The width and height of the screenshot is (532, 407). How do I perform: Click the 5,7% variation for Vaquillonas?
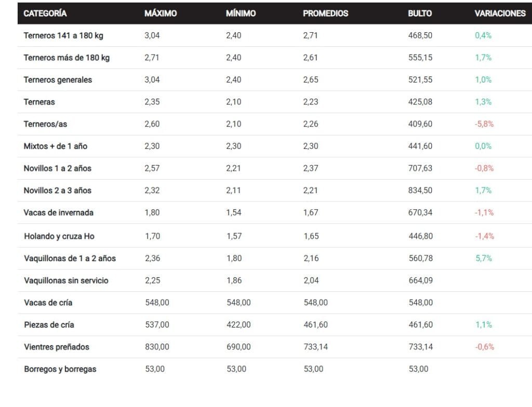pyautogui.click(x=484, y=259)
